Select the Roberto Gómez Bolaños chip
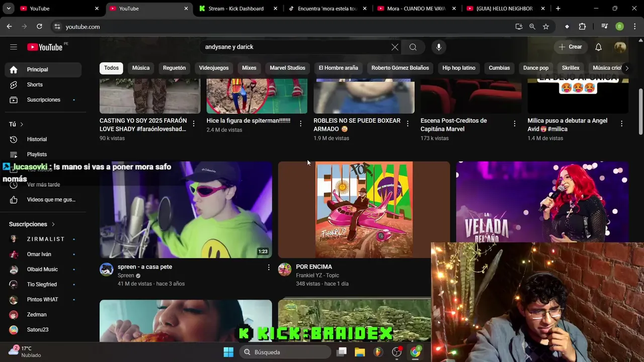 point(400,68)
